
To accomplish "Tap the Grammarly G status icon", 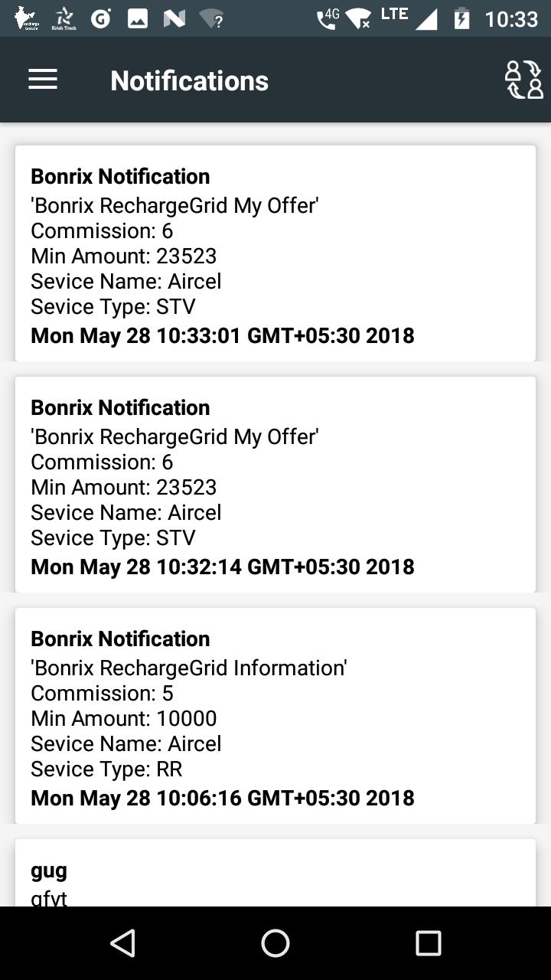I will point(101,18).
